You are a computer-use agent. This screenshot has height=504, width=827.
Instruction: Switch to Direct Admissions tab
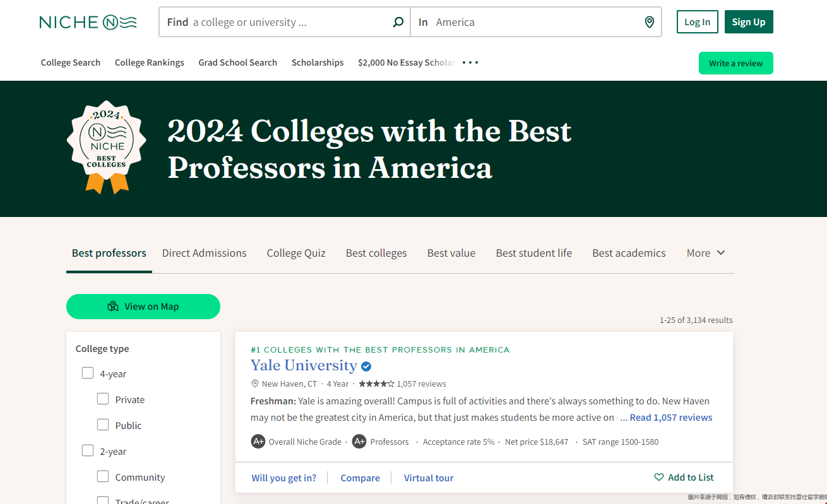[205, 253]
